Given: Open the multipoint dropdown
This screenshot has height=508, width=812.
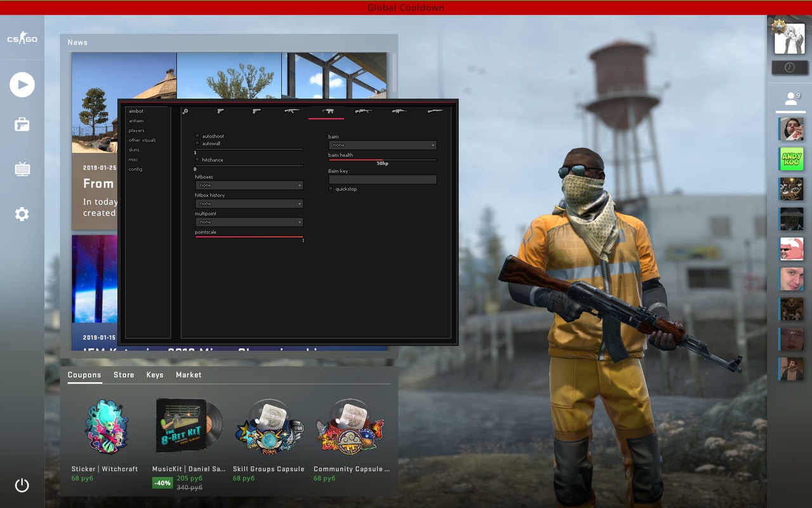Looking at the screenshot, I should [x=249, y=222].
